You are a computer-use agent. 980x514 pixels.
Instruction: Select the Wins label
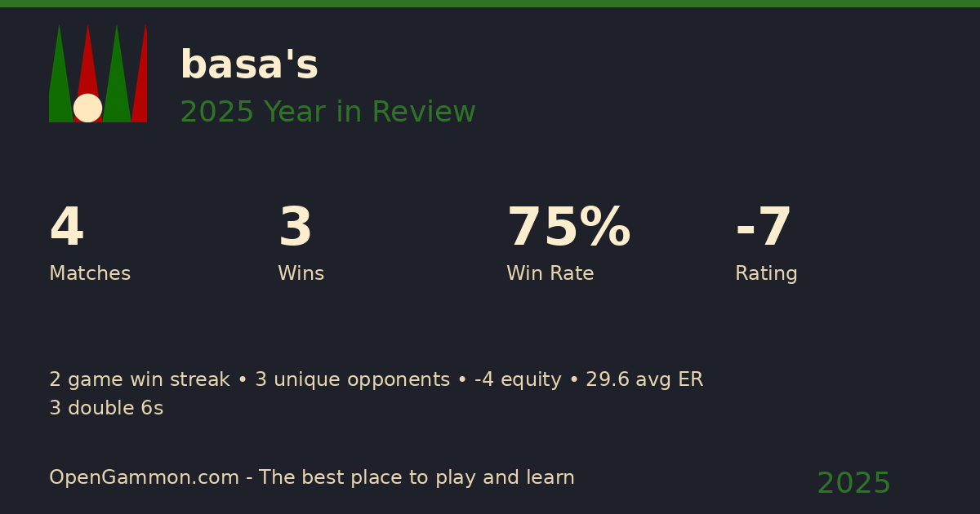tap(301, 274)
